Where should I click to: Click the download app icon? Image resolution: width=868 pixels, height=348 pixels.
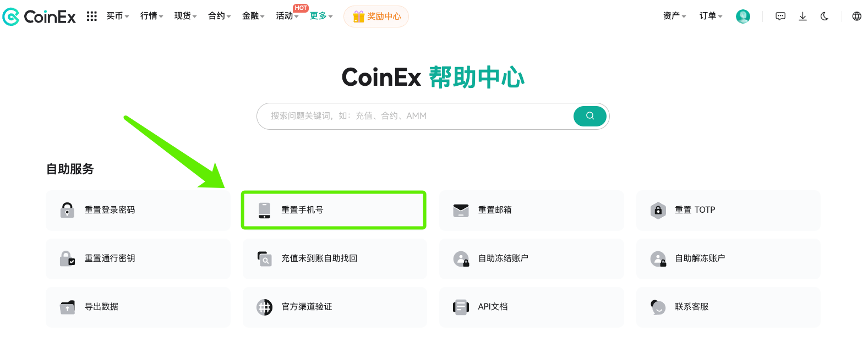[803, 16]
